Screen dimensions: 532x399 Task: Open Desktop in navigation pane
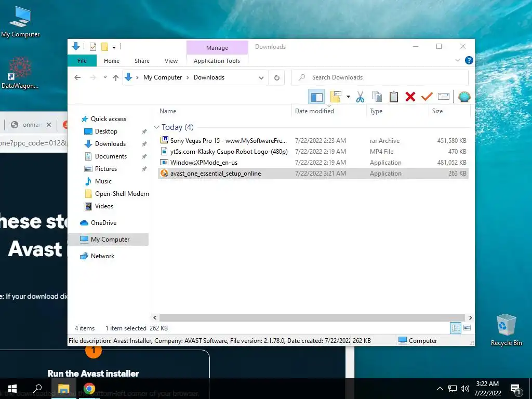pyautogui.click(x=106, y=131)
